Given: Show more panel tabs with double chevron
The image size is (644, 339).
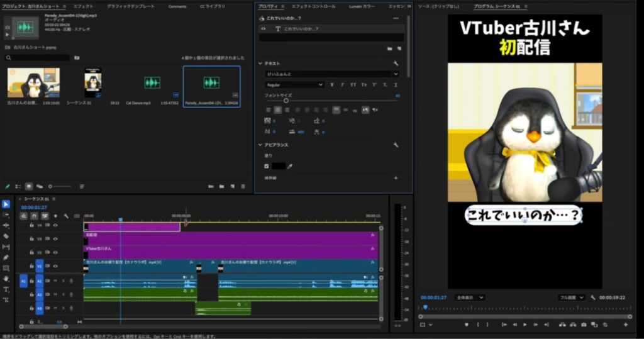Looking at the screenshot, I should pos(409,6).
